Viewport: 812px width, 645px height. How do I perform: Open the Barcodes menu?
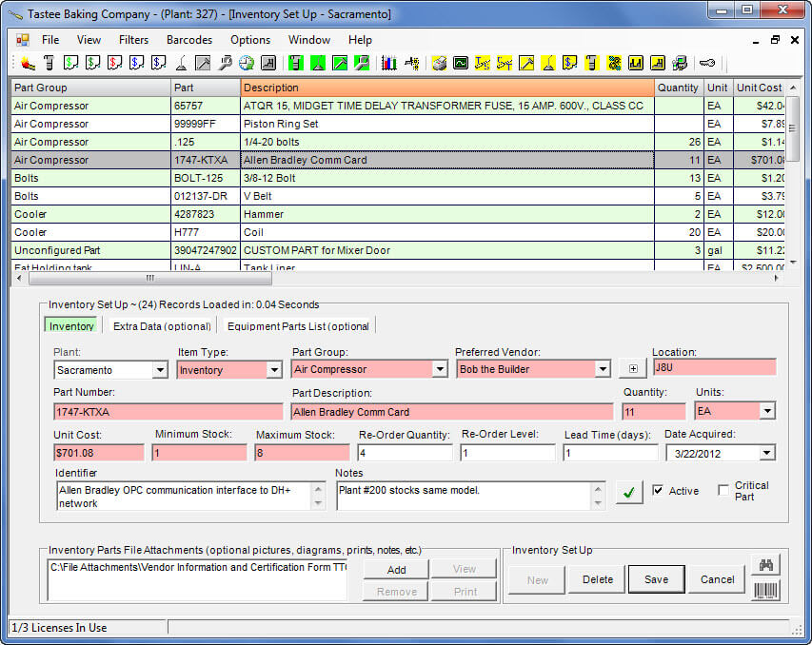click(x=188, y=40)
